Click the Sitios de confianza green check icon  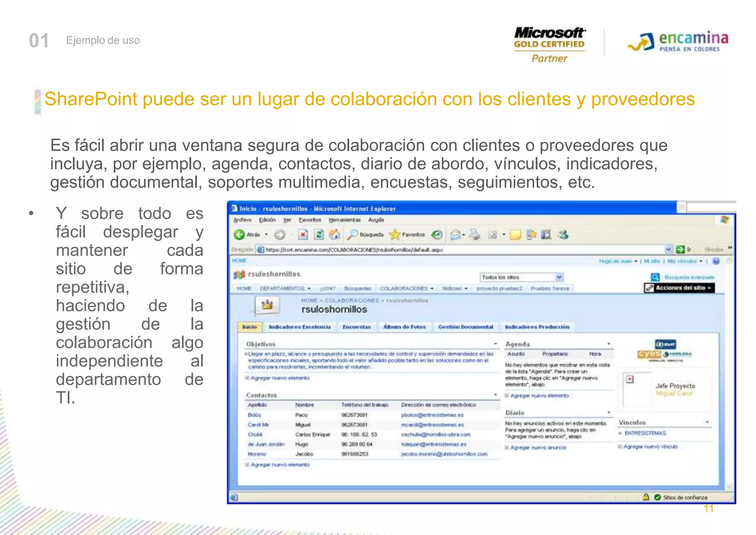[x=657, y=497]
